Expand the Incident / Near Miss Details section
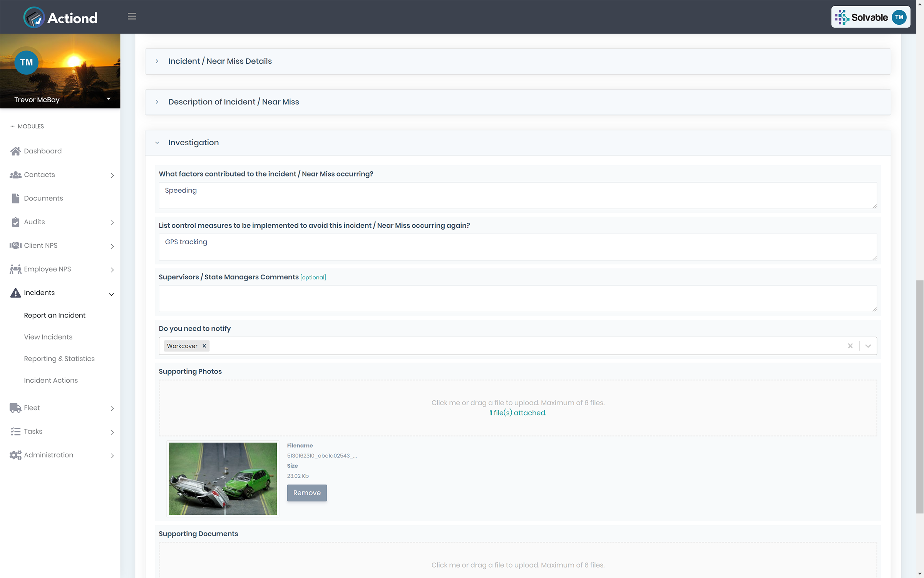Screen dimensions: 924x578 tap(157, 61)
